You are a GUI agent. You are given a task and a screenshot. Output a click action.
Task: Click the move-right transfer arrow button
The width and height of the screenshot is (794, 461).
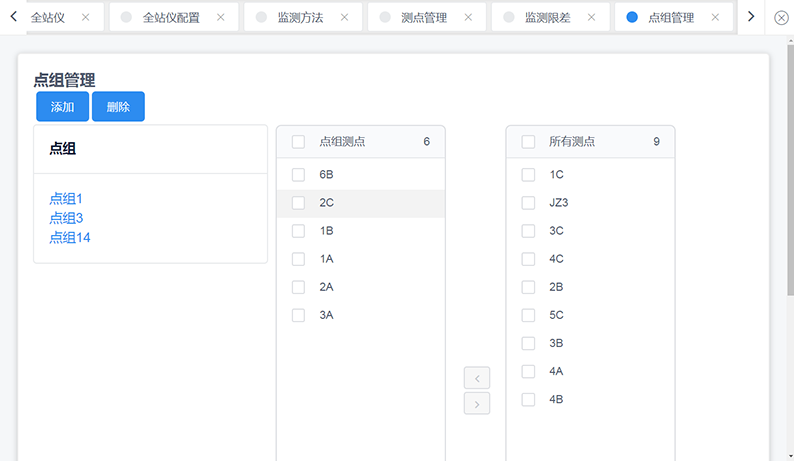tap(477, 404)
